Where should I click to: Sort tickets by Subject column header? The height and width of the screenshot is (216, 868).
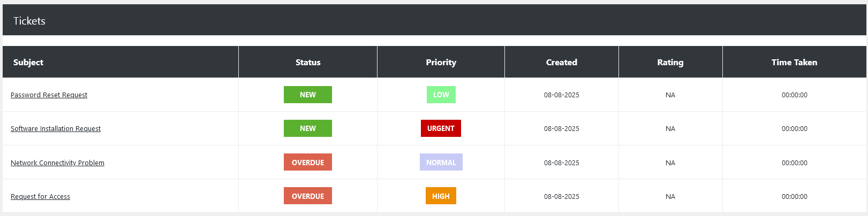click(x=28, y=63)
